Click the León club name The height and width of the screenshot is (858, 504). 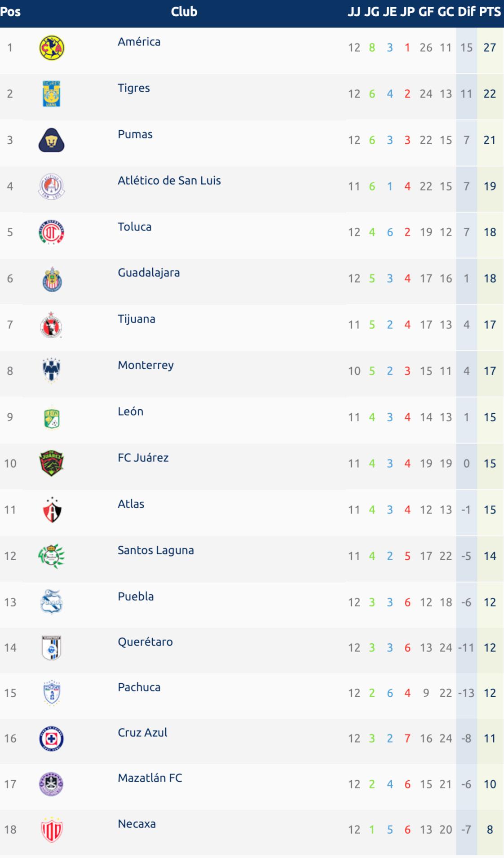pyautogui.click(x=131, y=411)
